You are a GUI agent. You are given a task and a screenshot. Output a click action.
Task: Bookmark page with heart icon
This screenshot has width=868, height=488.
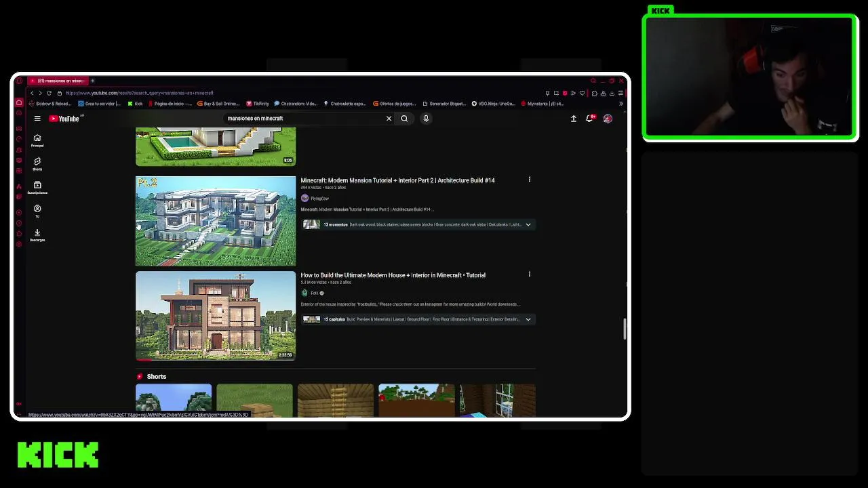[582, 93]
